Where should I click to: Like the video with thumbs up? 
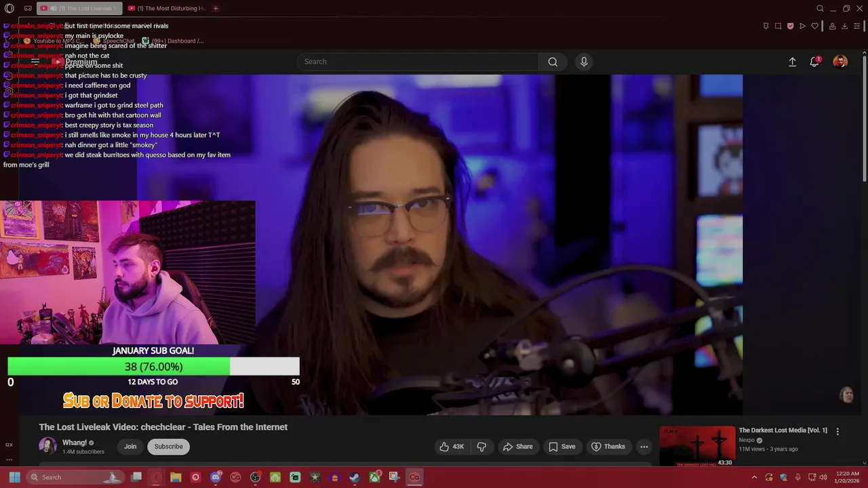(x=452, y=447)
